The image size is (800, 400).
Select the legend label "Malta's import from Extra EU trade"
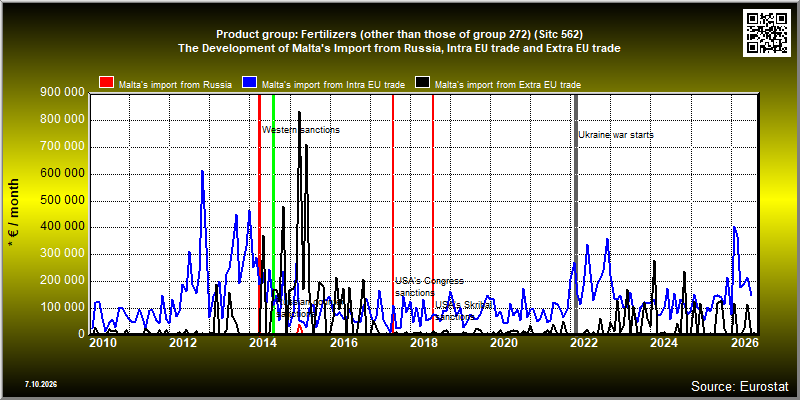tap(508, 85)
